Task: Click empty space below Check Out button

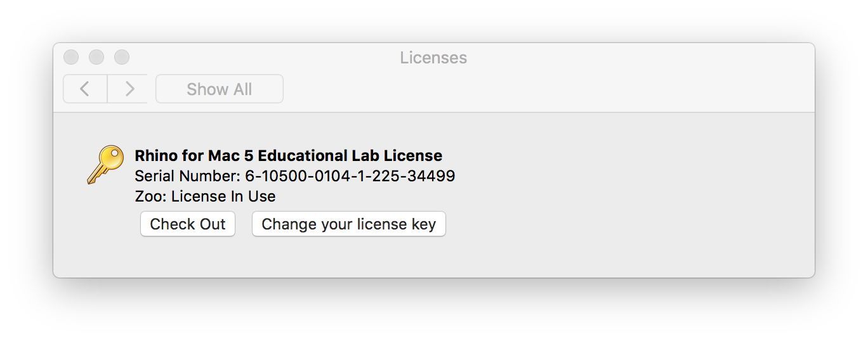Action: click(x=188, y=257)
